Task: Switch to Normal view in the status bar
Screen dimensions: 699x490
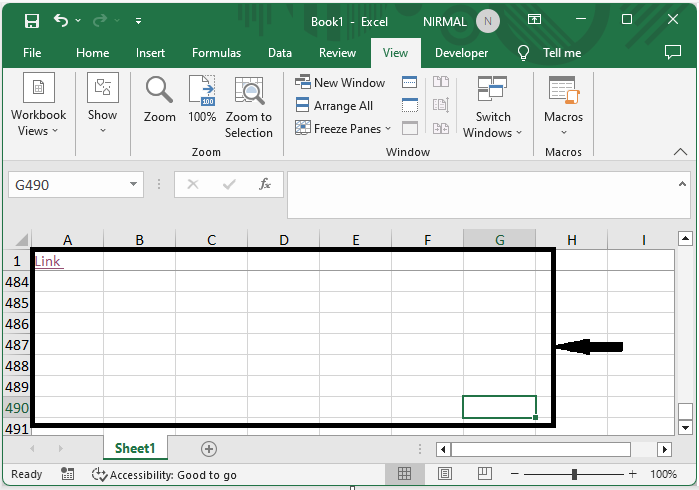Action: click(x=405, y=474)
